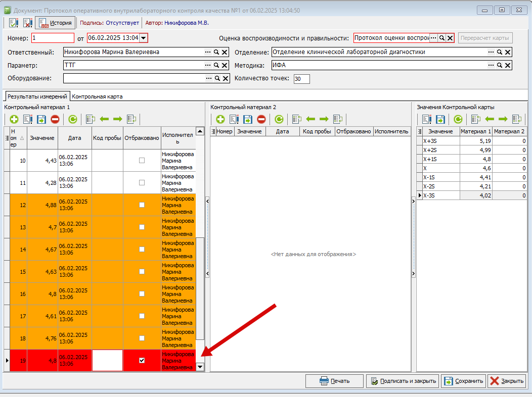Click the sign document icon in top toolbar

[14, 23]
